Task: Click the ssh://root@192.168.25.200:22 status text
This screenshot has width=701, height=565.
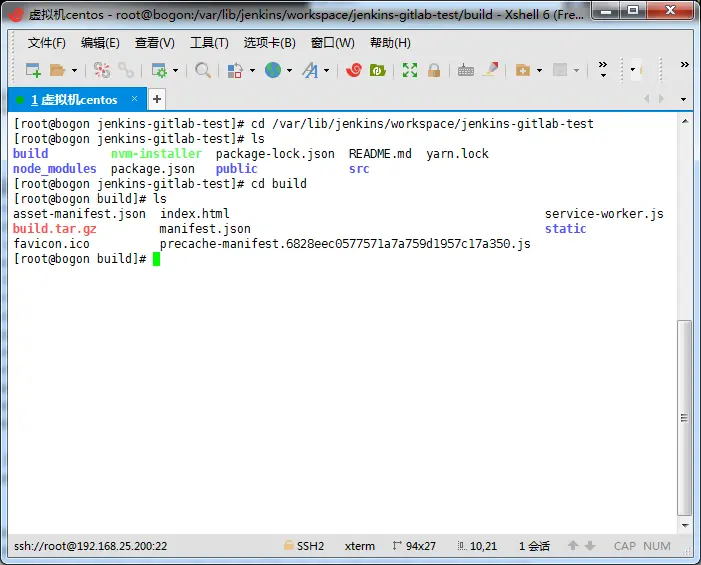Action: pos(90,546)
